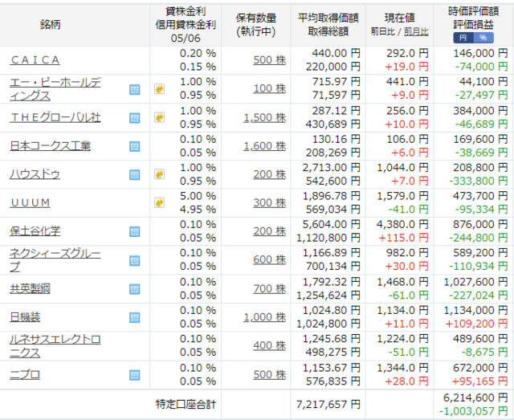
Task: Click 平均取得価額 column header
Action: point(328,18)
